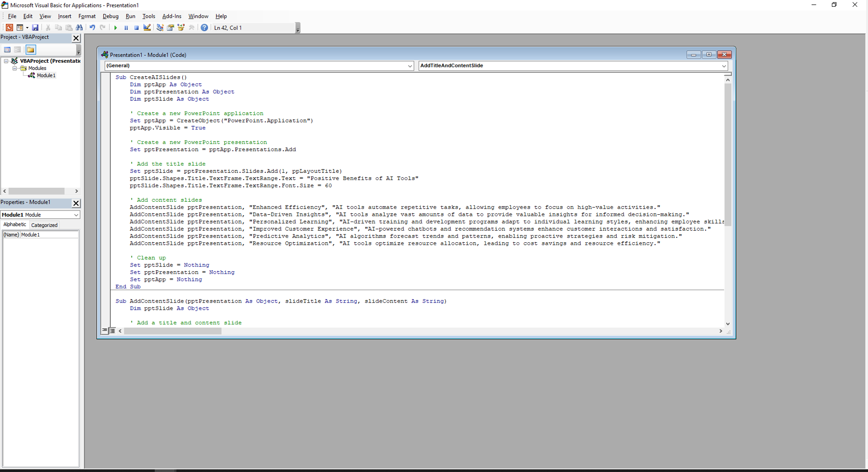Open the Window menu
This screenshot has width=868, height=472.
point(198,16)
